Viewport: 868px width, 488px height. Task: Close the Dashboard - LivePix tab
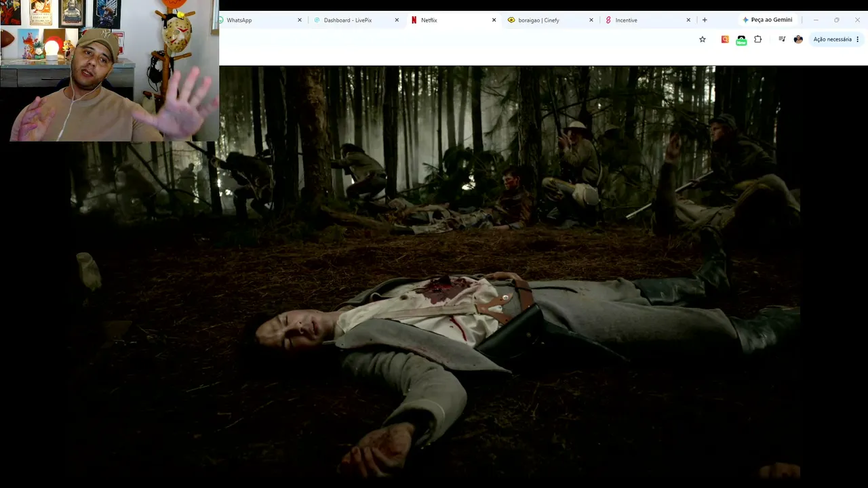click(397, 20)
